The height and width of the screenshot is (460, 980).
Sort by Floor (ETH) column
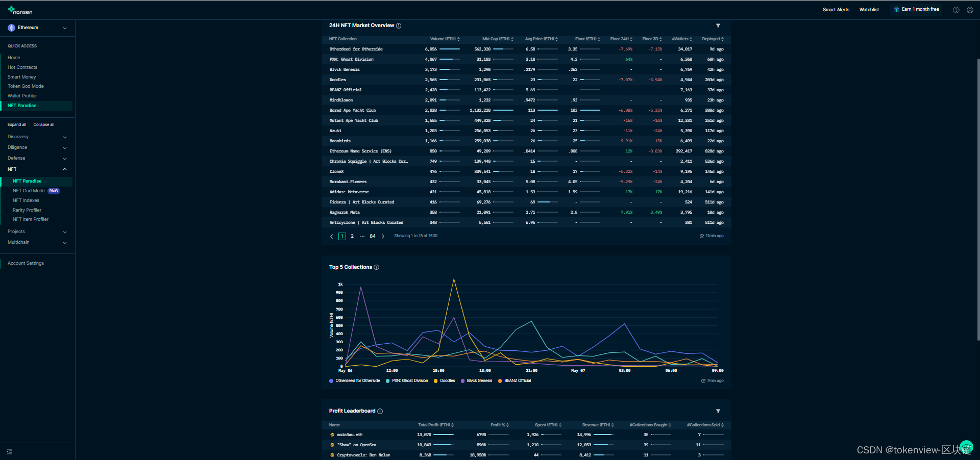pos(587,39)
